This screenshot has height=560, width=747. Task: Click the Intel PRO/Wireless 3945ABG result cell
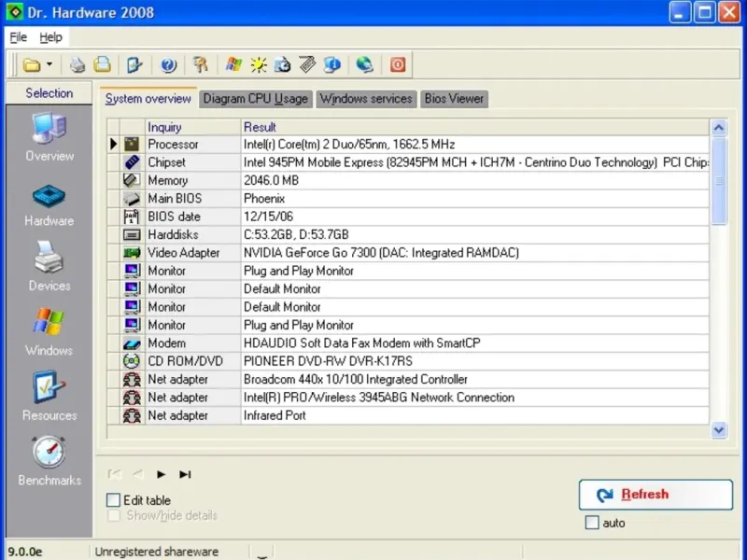475,398
